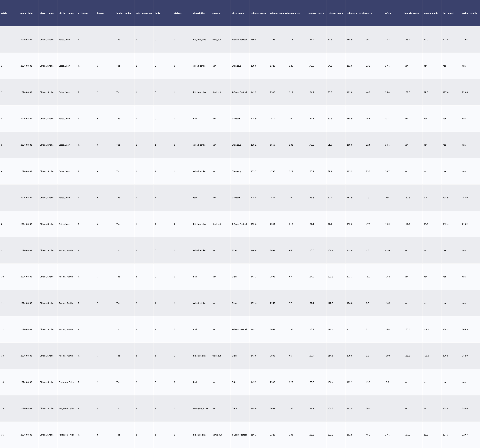Click the Cutter cell in row 15
The height and width of the screenshot is (448, 480).
pos(234,408)
